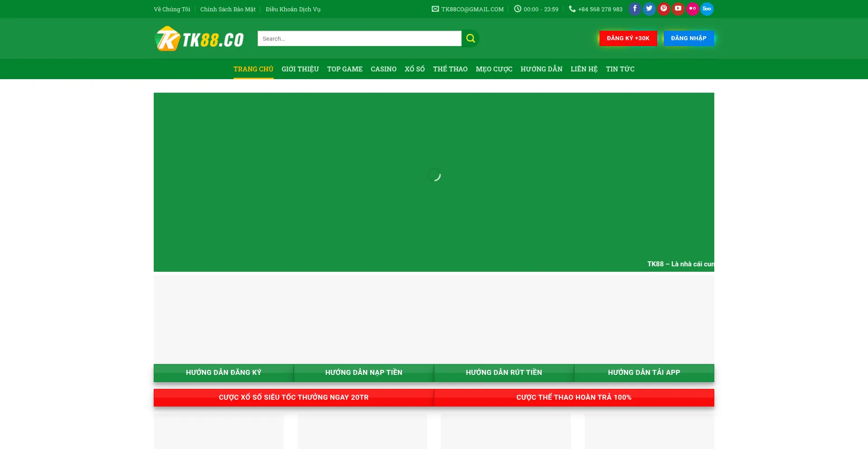Click the TK88.CO logo

[199, 39]
